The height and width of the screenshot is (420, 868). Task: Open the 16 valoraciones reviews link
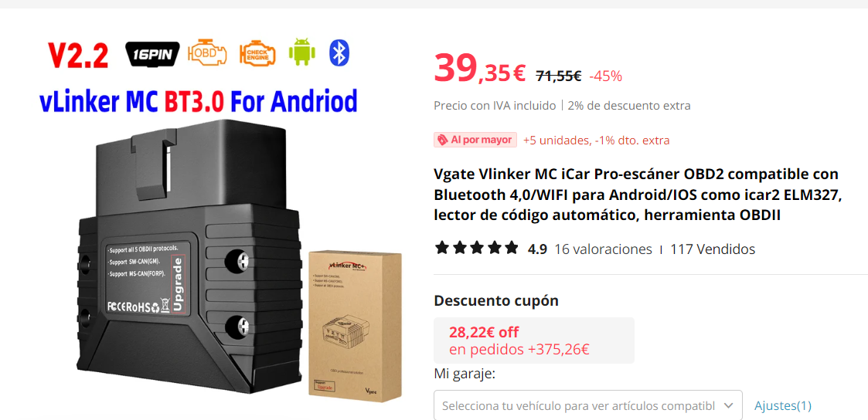604,249
